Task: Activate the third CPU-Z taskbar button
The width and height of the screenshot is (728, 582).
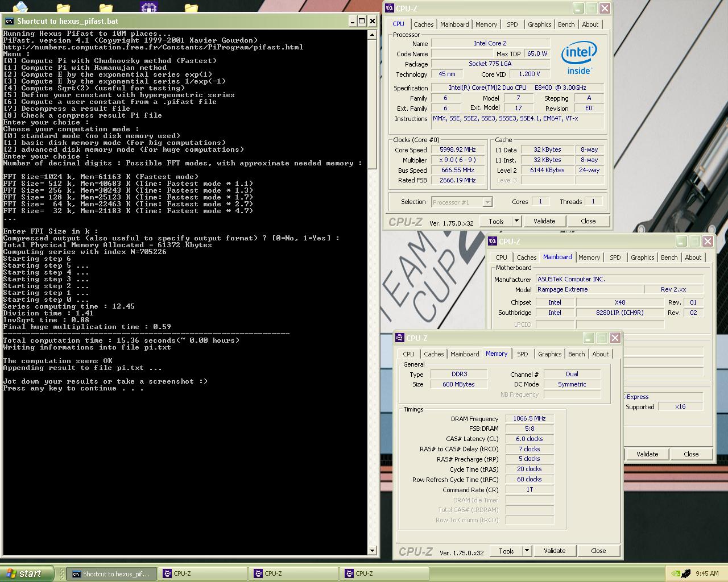Action: point(384,574)
